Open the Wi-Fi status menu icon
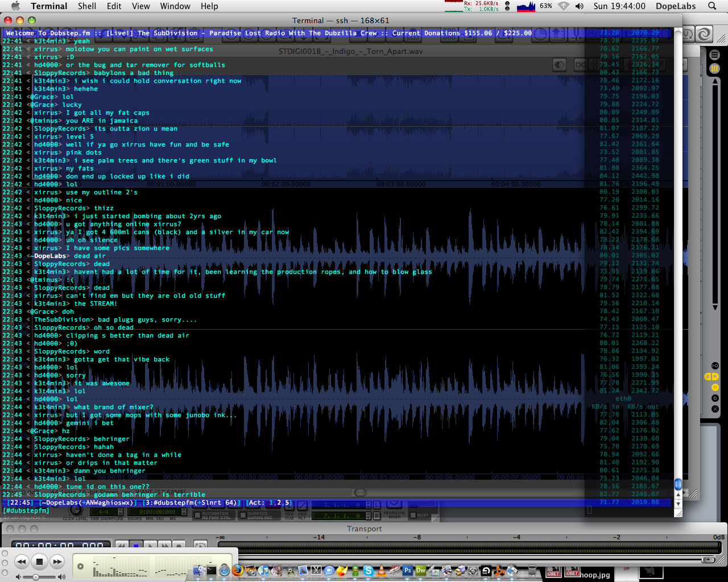Image resolution: width=728 pixels, height=582 pixels. [563, 6]
